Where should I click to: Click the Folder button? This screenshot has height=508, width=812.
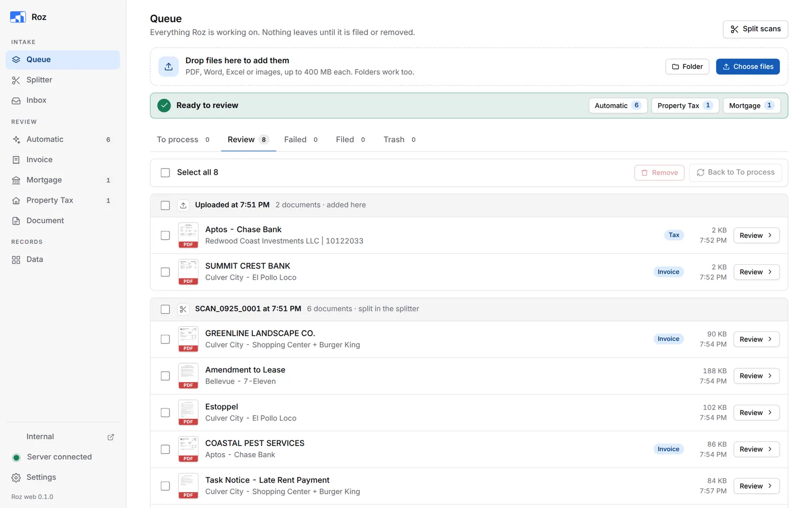point(687,67)
